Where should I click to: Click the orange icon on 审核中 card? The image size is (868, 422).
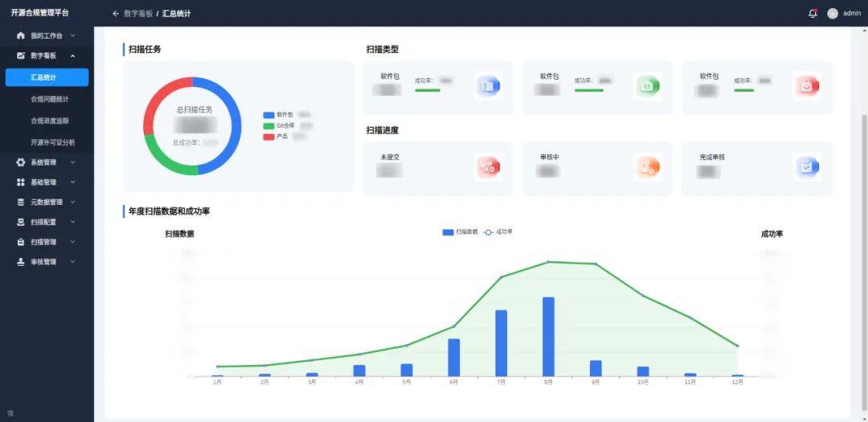(648, 166)
